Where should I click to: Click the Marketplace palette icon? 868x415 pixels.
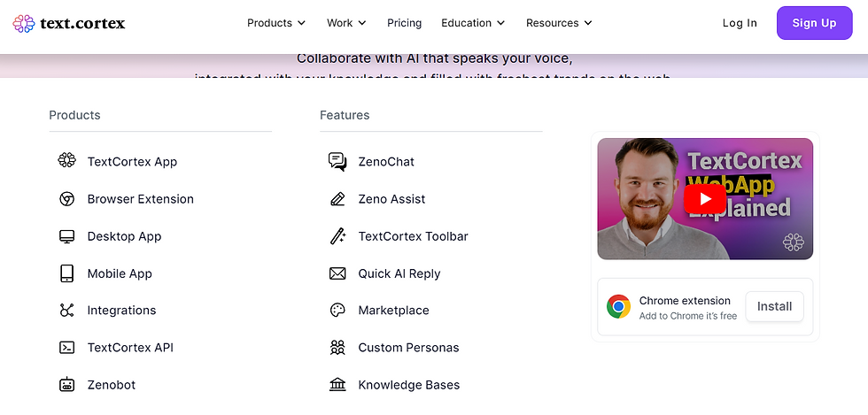337,311
